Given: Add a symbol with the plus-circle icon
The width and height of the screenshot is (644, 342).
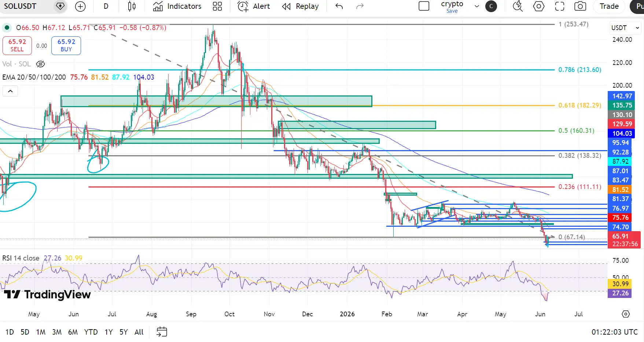Looking at the screenshot, I should (x=80, y=6).
